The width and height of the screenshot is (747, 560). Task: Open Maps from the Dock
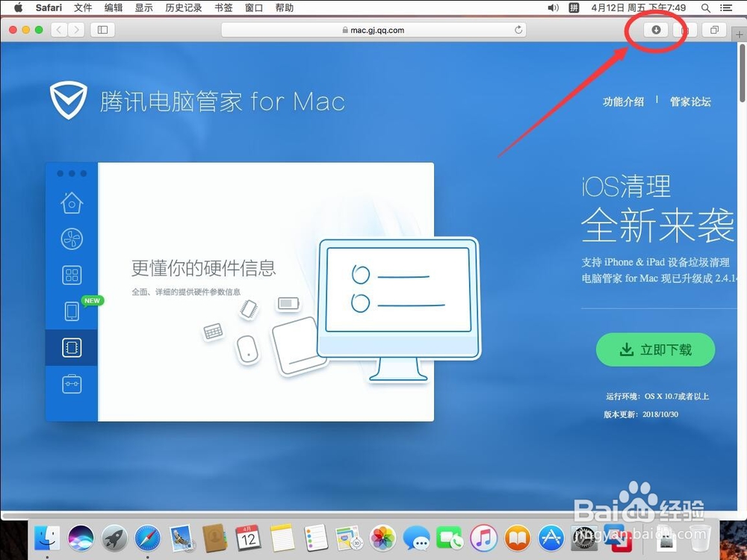(x=349, y=538)
